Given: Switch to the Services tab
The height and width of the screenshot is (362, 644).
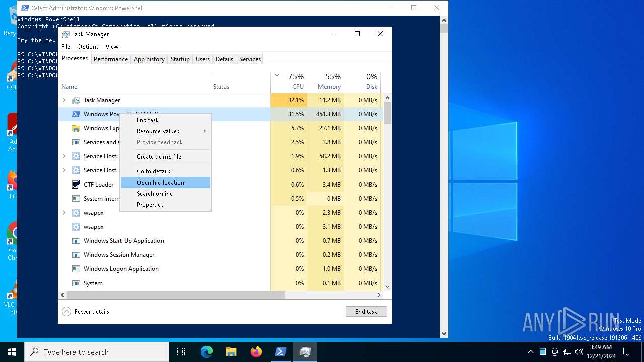Looking at the screenshot, I should (x=250, y=59).
